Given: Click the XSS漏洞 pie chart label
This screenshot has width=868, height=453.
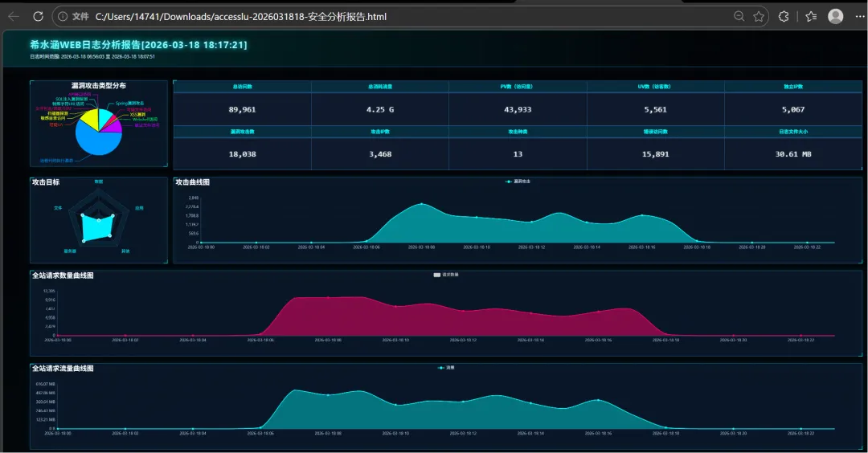Looking at the screenshot, I should [x=137, y=115].
